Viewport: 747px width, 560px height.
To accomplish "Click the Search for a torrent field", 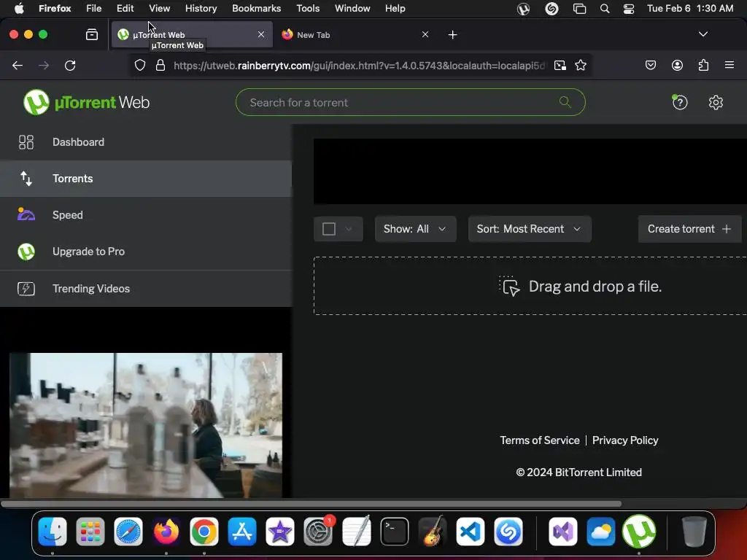I will pyautogui.click(x=410, y=102).
